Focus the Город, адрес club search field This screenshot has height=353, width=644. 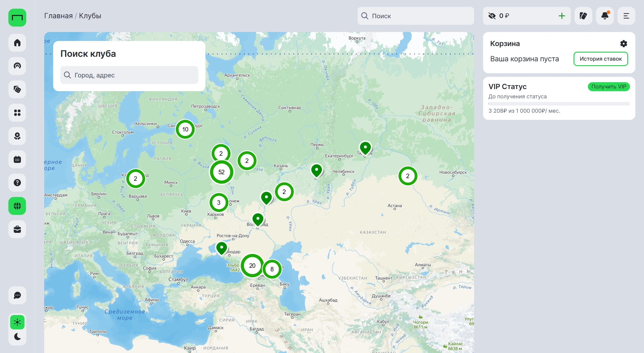point(129,75)
